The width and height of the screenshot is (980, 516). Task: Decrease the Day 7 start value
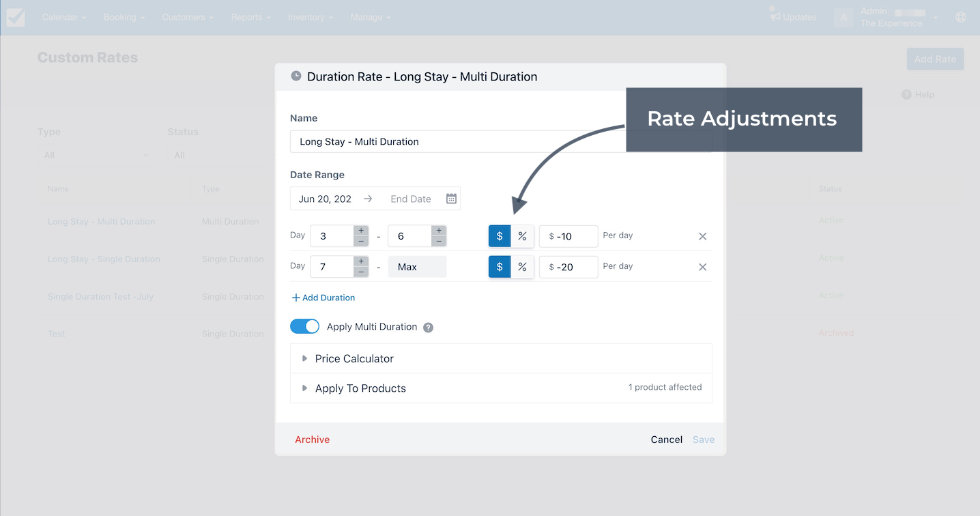pos(361,272)
